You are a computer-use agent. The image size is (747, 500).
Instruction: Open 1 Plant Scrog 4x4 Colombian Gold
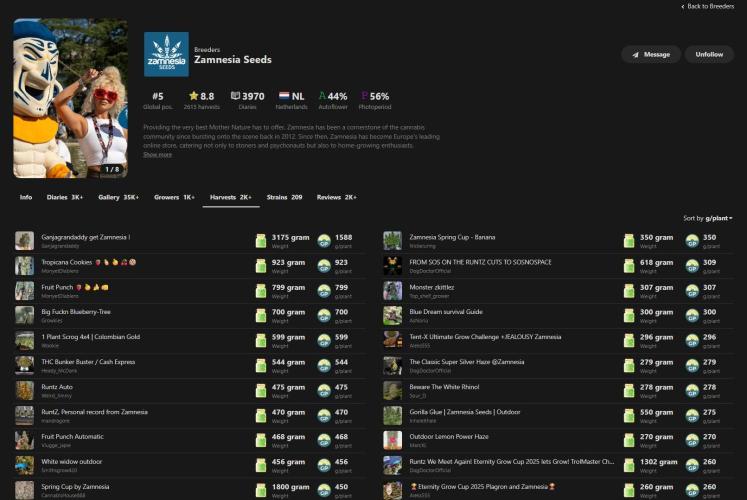click(91, 336)
